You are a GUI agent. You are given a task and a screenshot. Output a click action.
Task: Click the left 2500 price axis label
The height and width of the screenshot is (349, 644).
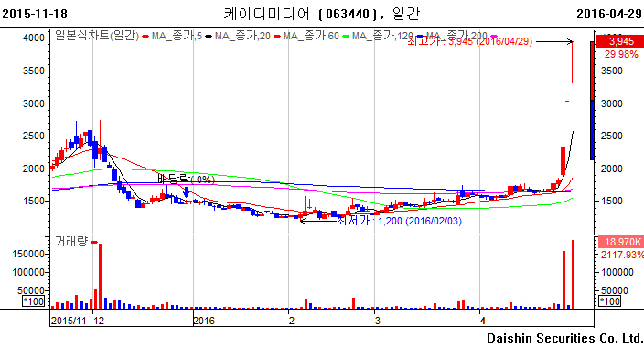[34, 136]
